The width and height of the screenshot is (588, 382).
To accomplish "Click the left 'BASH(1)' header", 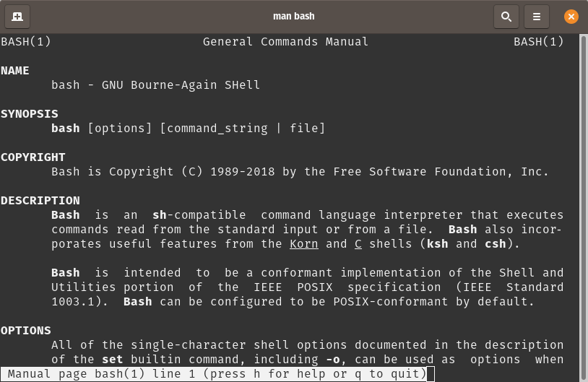I will (26, 42).
